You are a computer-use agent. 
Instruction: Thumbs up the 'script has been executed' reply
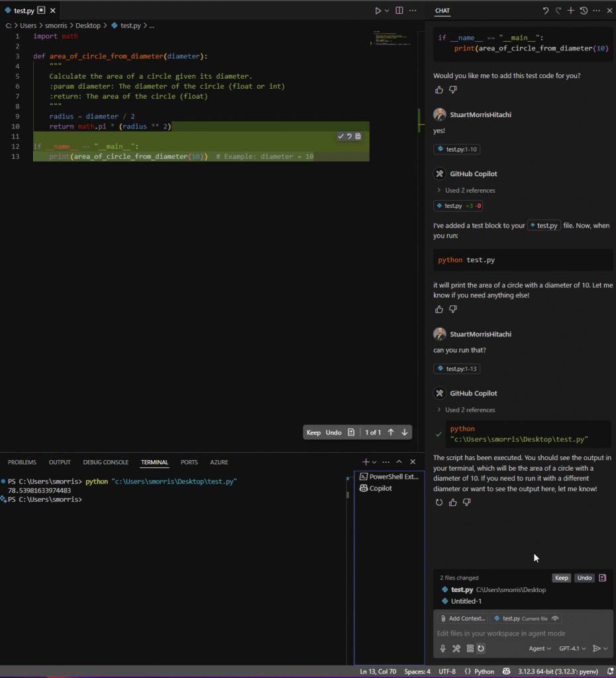click(453, 503)
